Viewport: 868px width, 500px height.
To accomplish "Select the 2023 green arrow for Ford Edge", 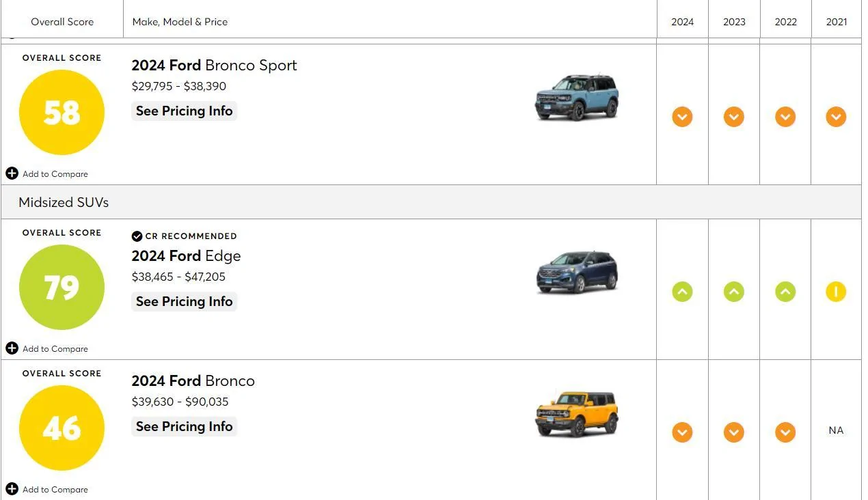I will (733, 292).
